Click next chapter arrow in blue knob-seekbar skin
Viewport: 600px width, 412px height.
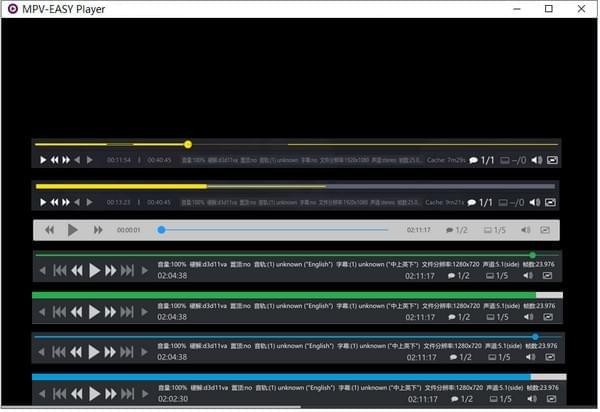coord(144,352)
